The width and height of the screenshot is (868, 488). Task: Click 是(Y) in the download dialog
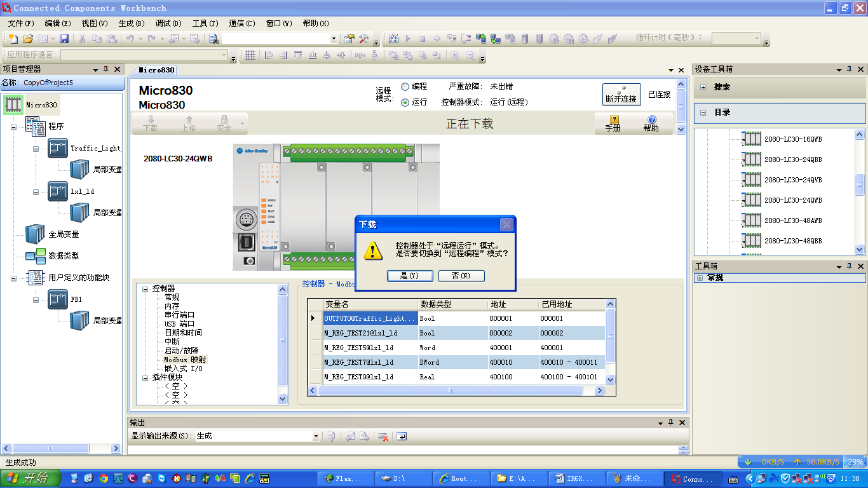tap(410, 276)
